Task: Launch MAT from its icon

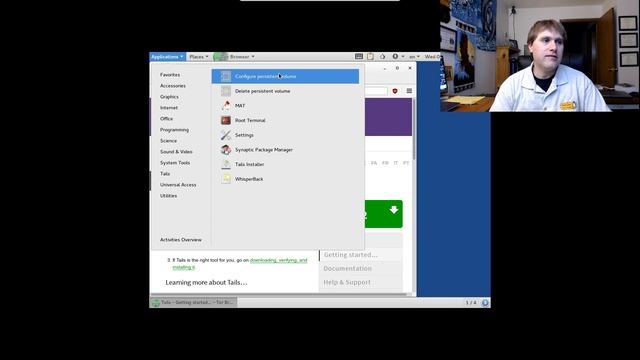Action: (226, 106)
